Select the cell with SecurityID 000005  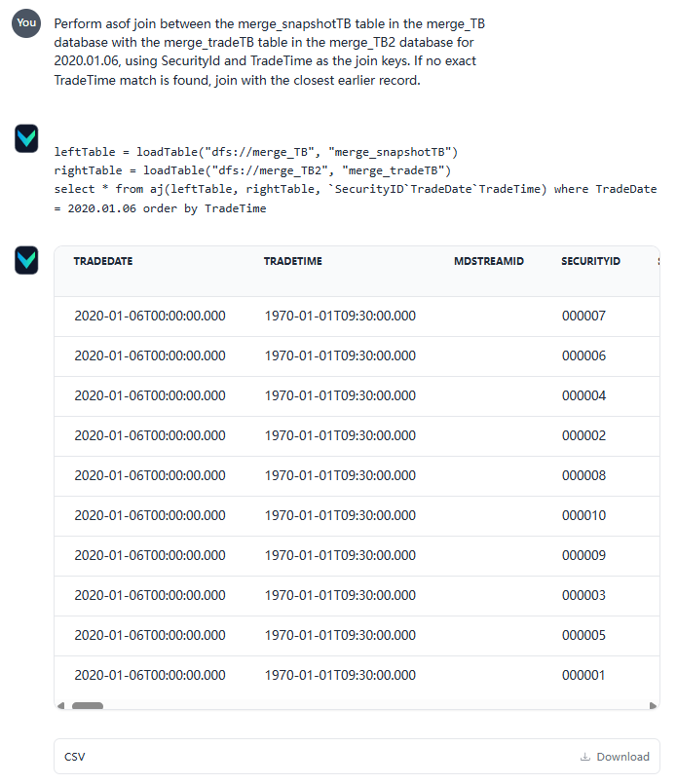click(x=583, y=635)
